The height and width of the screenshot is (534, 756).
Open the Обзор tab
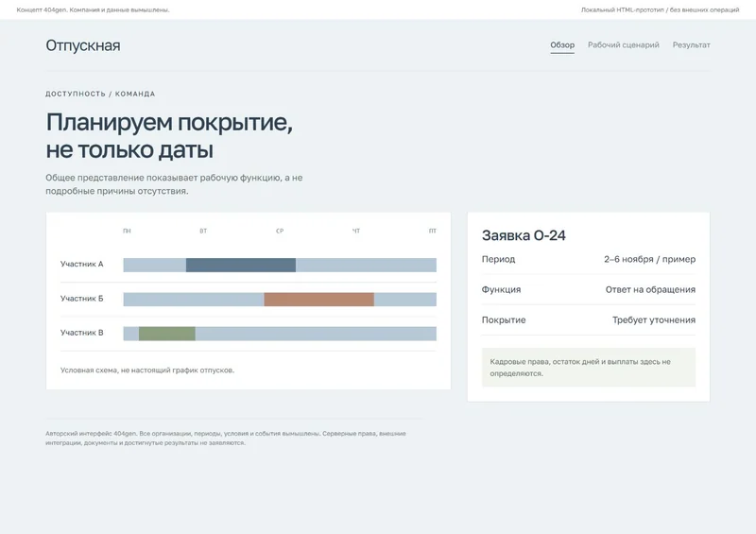(x=562, y=44)
